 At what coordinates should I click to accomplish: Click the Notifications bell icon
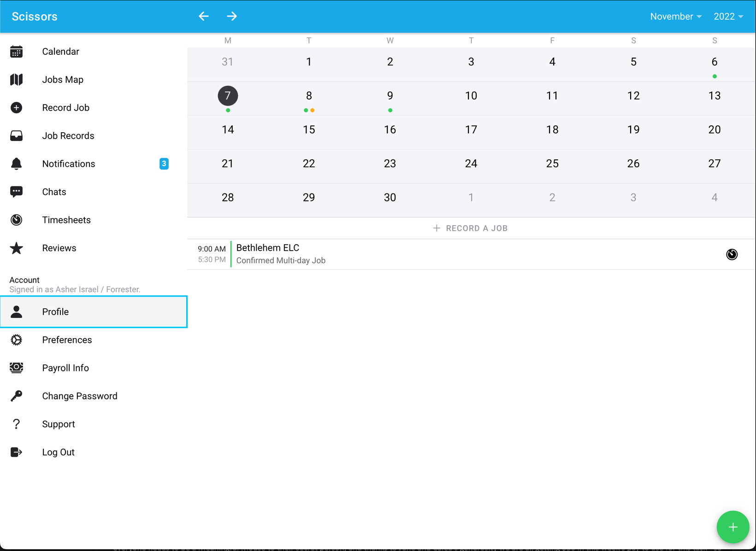17,164
